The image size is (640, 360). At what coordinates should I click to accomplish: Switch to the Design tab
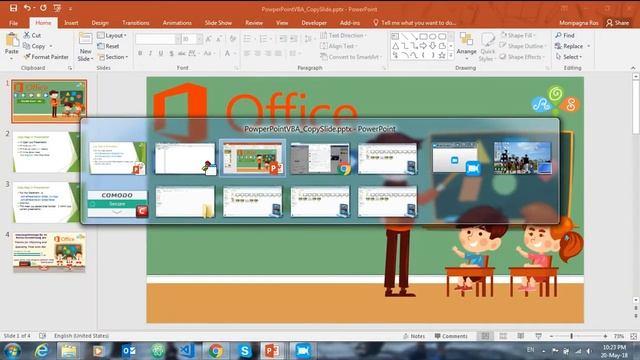pos(100,23)
